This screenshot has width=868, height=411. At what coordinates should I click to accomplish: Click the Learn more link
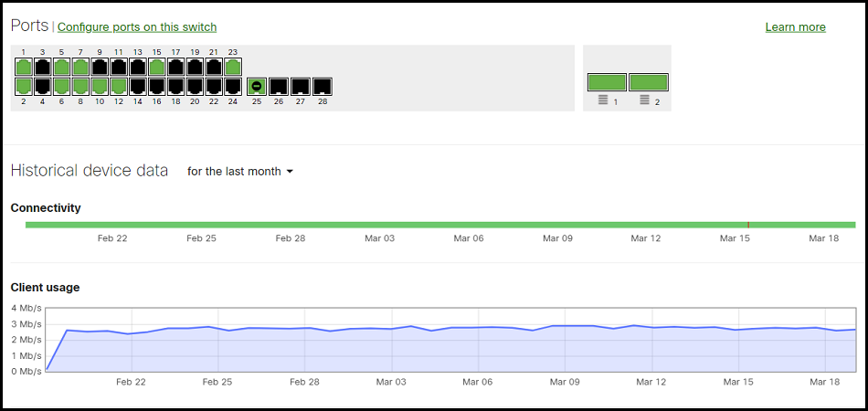[x=795, y=27]
